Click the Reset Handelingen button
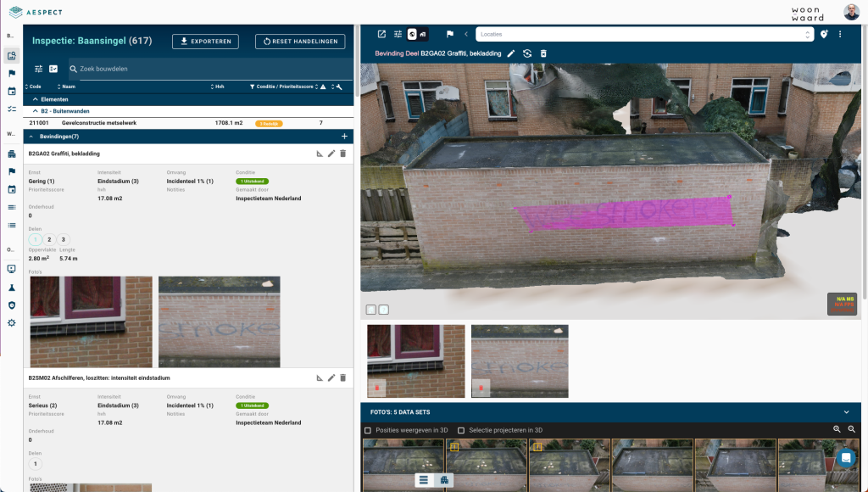Viewport: 868px width, 492px height. [300, 42]
